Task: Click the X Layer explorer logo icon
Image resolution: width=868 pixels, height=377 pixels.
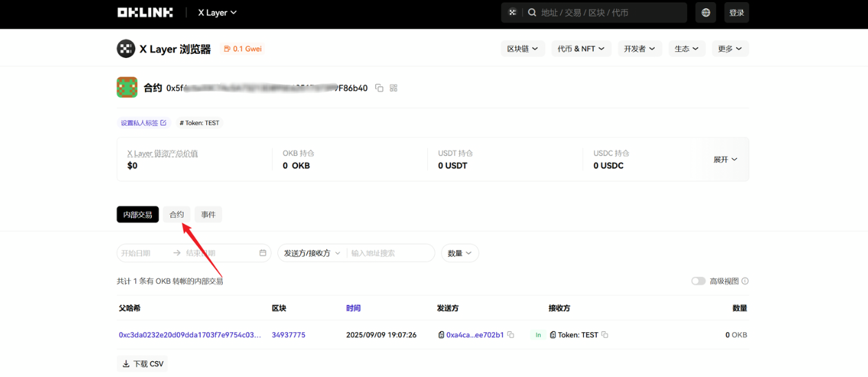Action: pyautogui.click(x=126, y=48)
